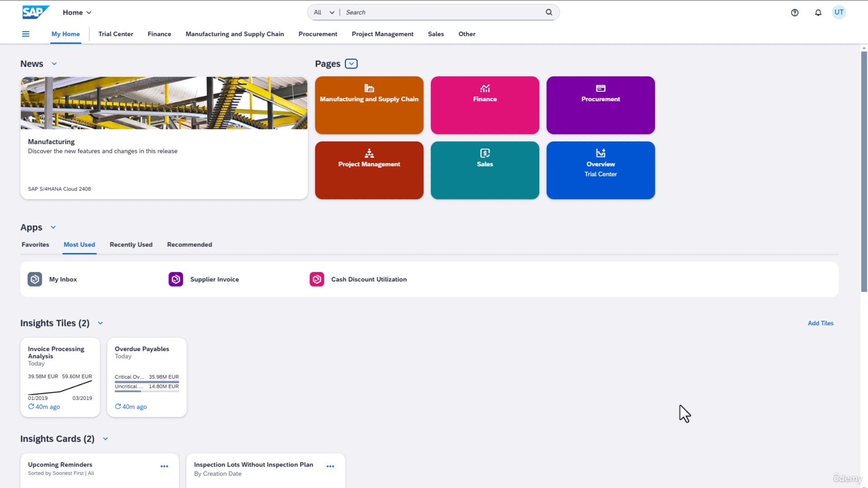Open the Overdue Payables insights tile
868x488 pixels.
pyautogui.click(x=147, y=377)
